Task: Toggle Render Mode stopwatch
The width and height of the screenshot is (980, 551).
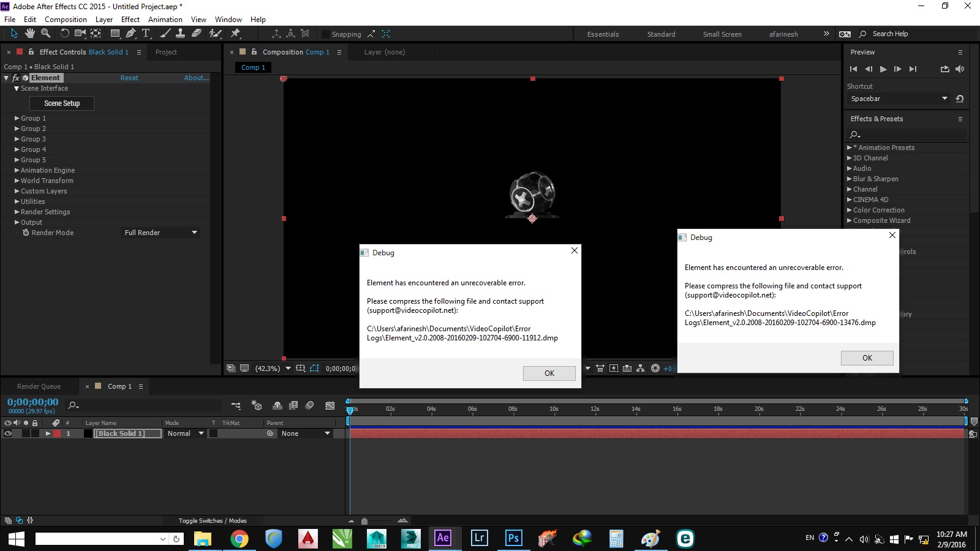Action: (26, 233)
